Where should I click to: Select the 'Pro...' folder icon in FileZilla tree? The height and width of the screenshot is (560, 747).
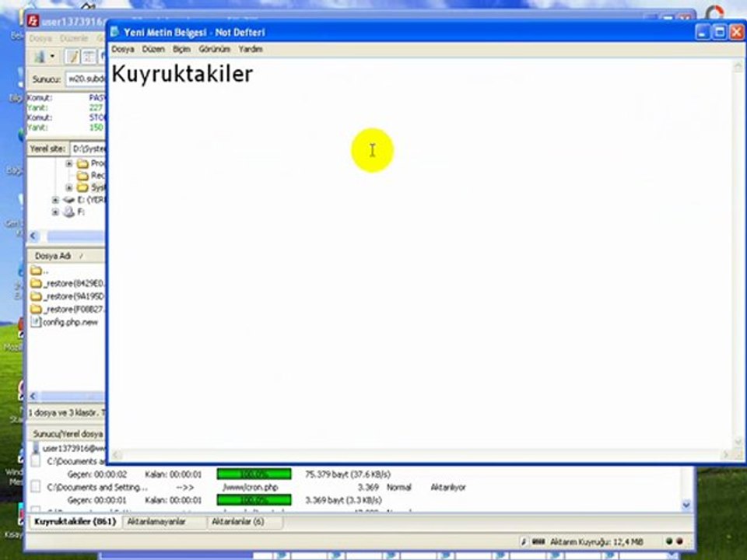[83, 163]
